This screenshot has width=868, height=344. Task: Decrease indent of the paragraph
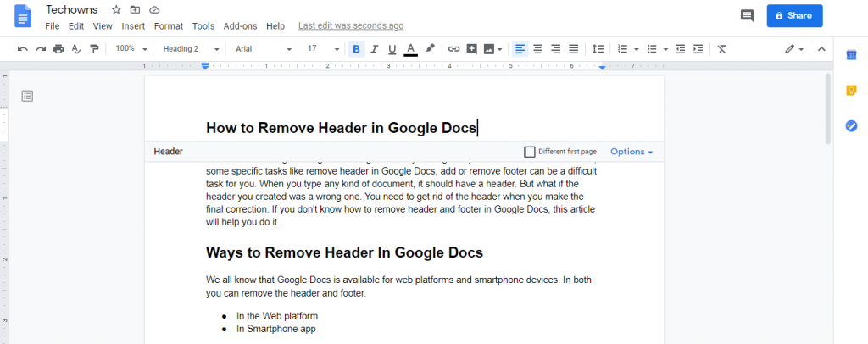[681, 49]
